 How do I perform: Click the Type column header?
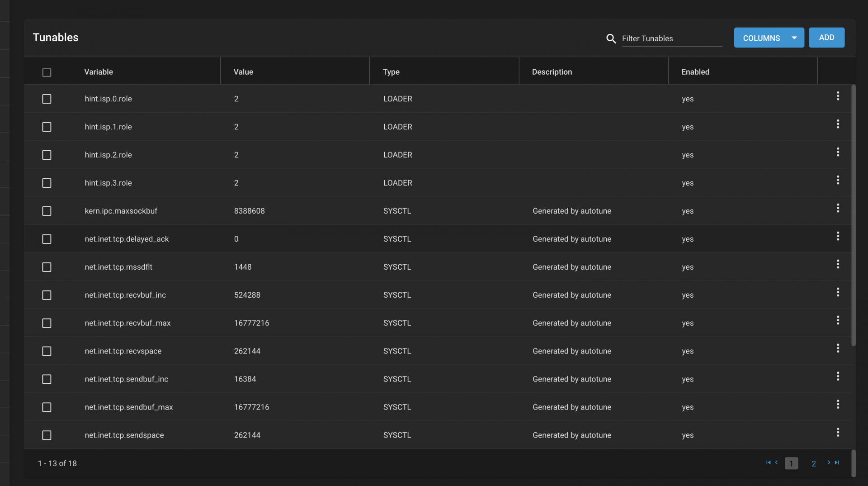(x=391, y=72)
